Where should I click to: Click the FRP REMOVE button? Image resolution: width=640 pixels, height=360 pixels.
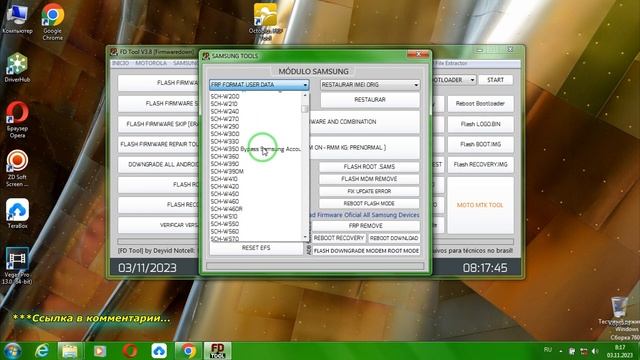click(x=366, y=226)
